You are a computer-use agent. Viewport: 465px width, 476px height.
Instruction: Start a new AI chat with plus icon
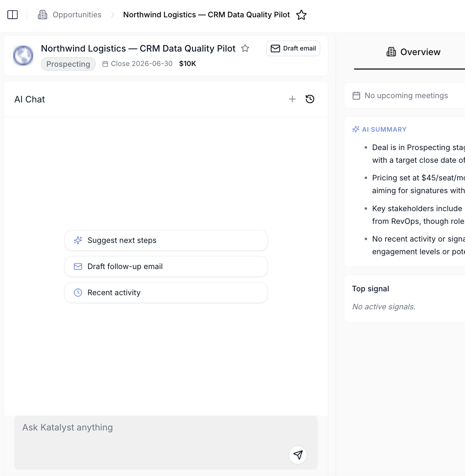[292, 99]
